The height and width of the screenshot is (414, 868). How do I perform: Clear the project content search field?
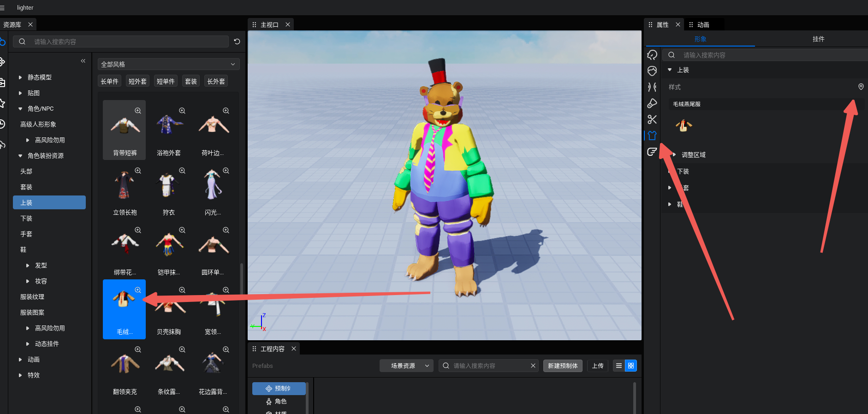pos(533,366)
